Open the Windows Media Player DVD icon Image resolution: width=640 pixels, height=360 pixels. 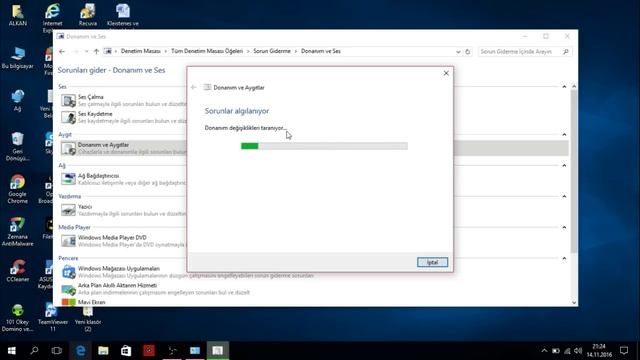click(x=68, y=241)
